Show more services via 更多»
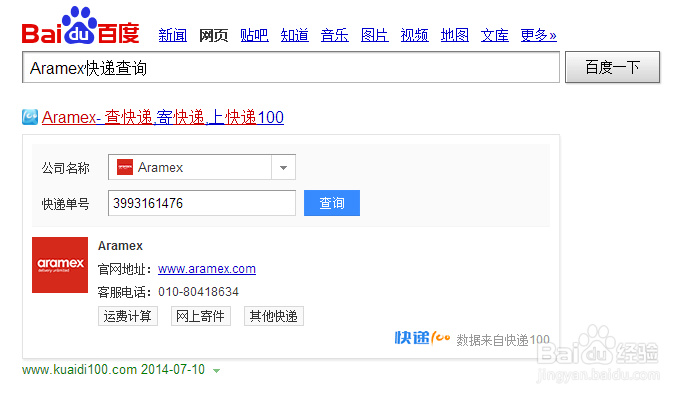700x400 pixels. click(x=538, y=35)
